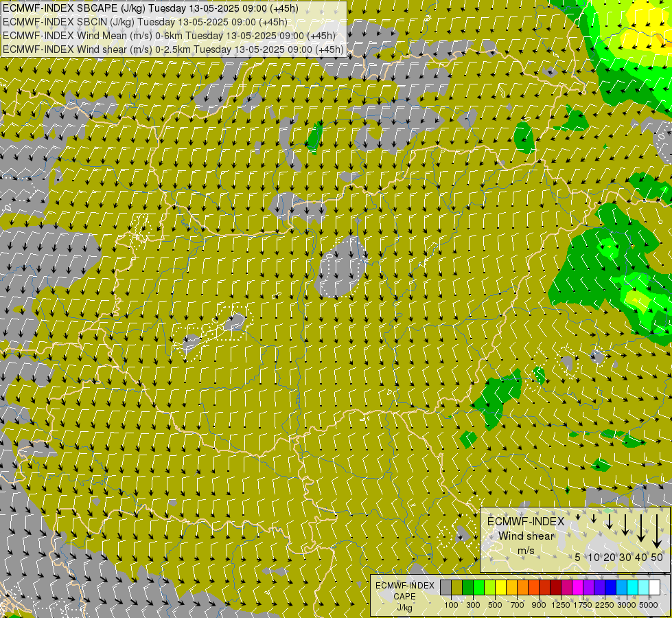Image resolution: width=672 pixels, height=618 pixels.
Task: Click the '40' wind shear scale label
Action: coord(640,557)
